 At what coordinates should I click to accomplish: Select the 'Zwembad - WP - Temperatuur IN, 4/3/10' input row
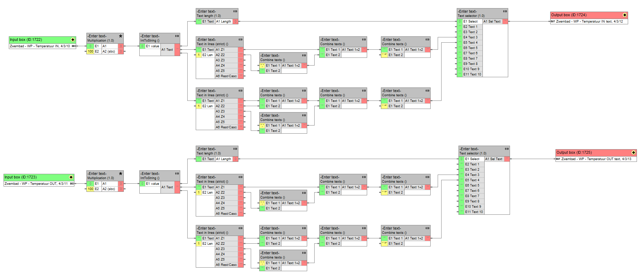click(x=40, y=46)
